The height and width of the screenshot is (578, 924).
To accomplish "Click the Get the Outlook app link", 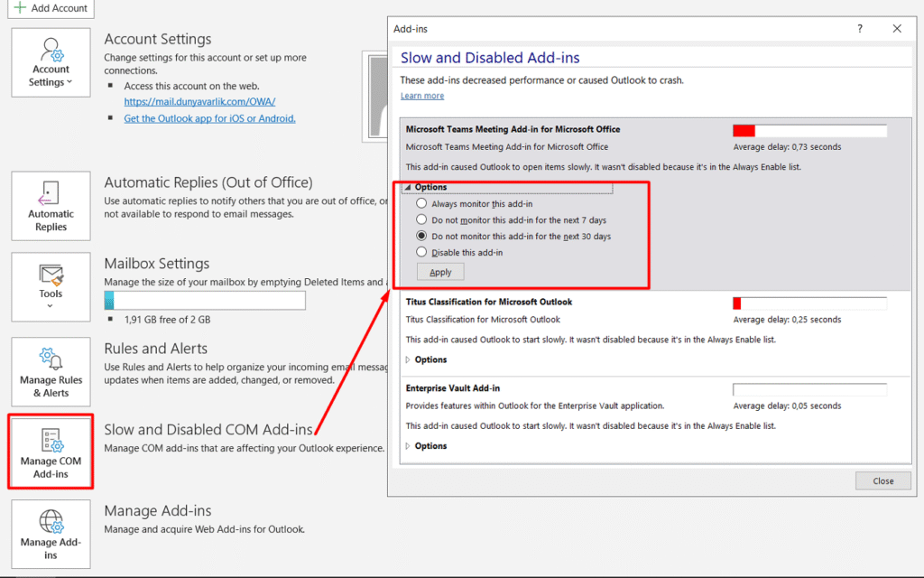I will pyautogui.click(x=209, y=118).
